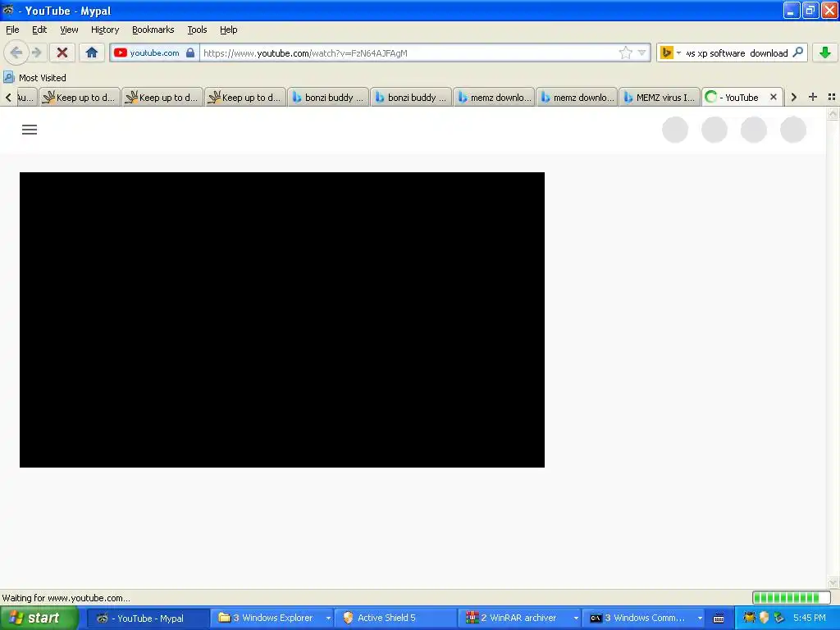
Task: Open the Bookmarks menu
Action: click(153, 30)
